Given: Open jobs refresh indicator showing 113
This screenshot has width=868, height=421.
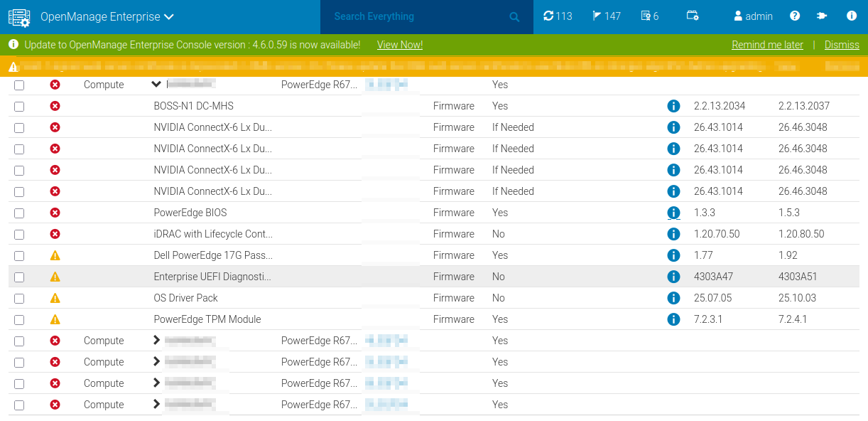Looking at the screenshot, I should pos(558,16).
